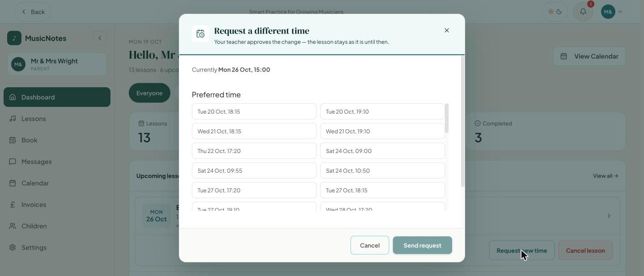Open Settings in the sidebar

[57, 247]
